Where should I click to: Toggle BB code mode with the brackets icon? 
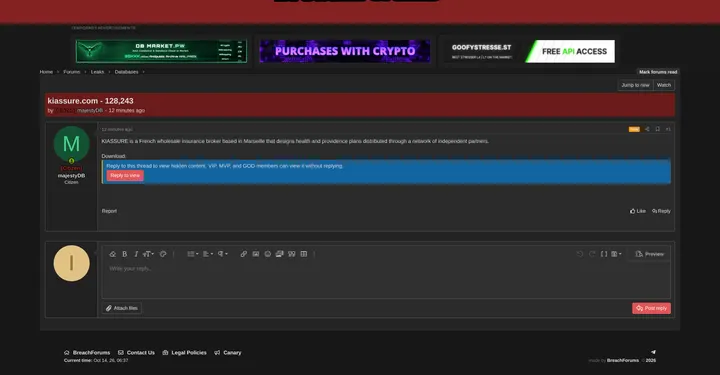point(604,254)
